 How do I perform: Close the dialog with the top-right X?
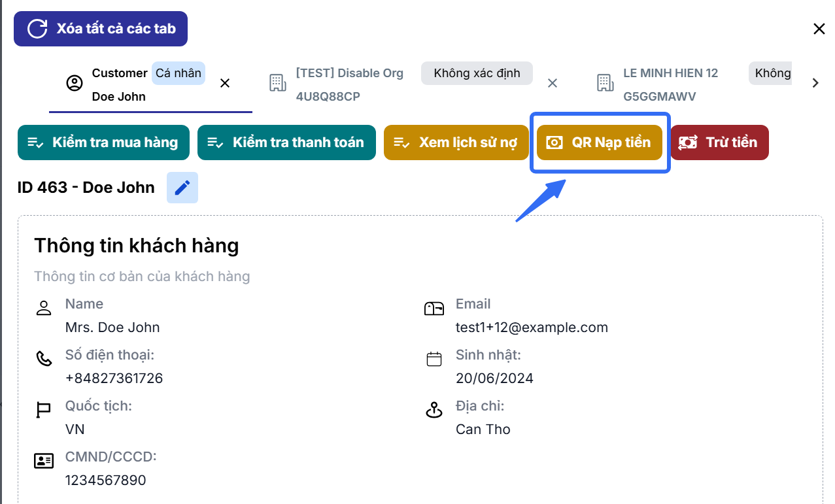819,29
